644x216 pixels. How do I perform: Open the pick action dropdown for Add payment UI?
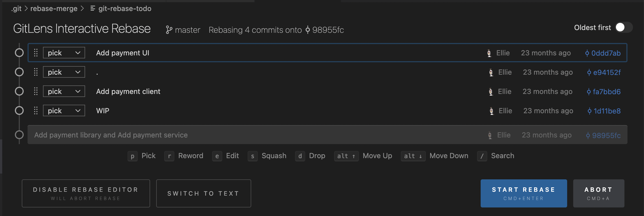click(64, 52)
